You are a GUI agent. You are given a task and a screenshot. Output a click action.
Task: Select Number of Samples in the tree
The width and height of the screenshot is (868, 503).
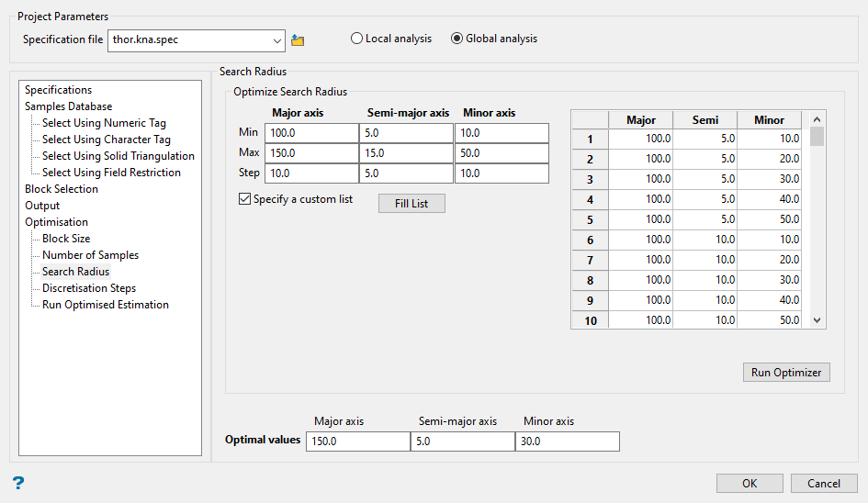tap(90, 255)
